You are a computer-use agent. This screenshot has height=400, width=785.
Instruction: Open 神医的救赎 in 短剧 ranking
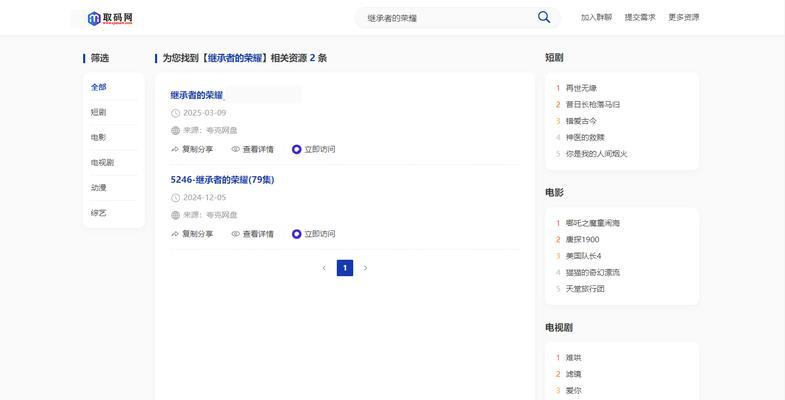click(585, 137)
